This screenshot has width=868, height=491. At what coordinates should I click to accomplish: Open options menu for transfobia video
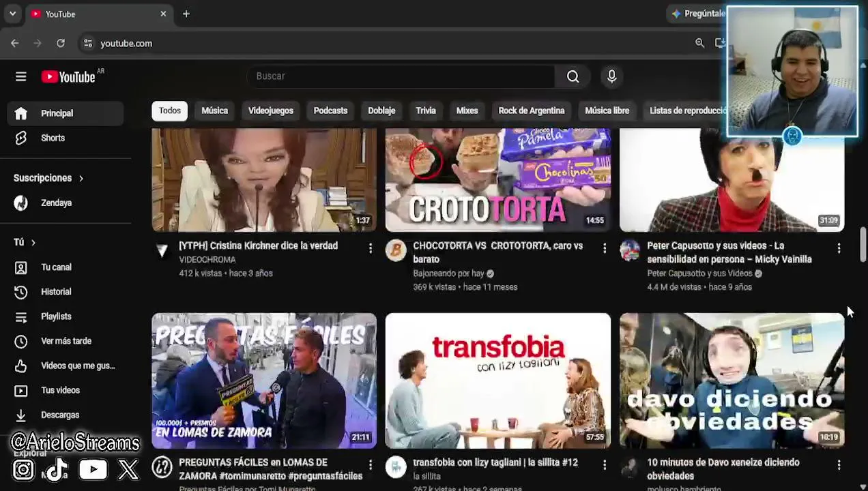tap(605, 465)
